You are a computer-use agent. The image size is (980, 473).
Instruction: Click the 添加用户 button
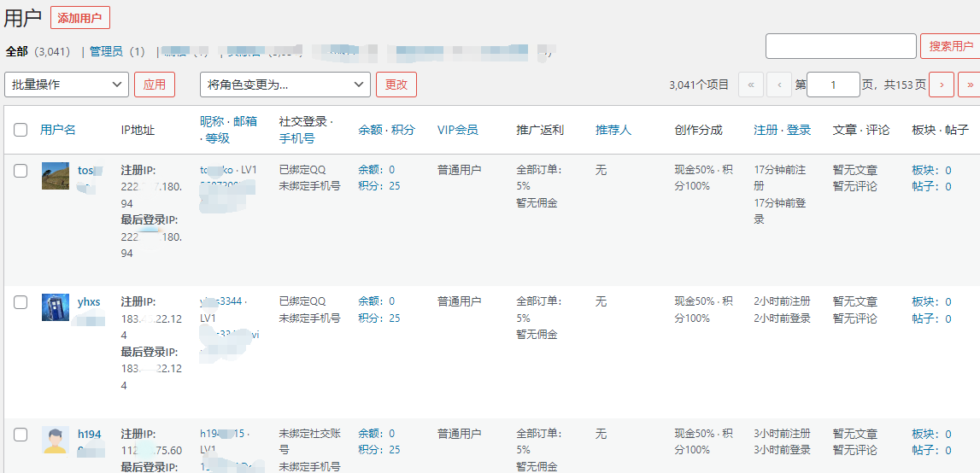coord(80,18)
